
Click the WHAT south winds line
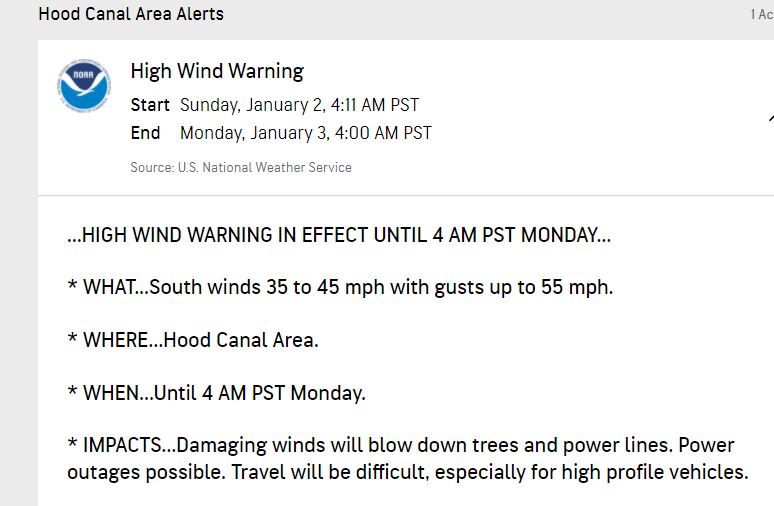click(x=340, y=287)
